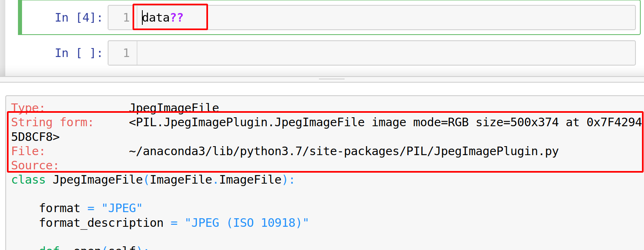Image resolution: width=644 pixels, height=250 pixels.
Task: Select the JPEG format string literal
Action: click(122, 208)
